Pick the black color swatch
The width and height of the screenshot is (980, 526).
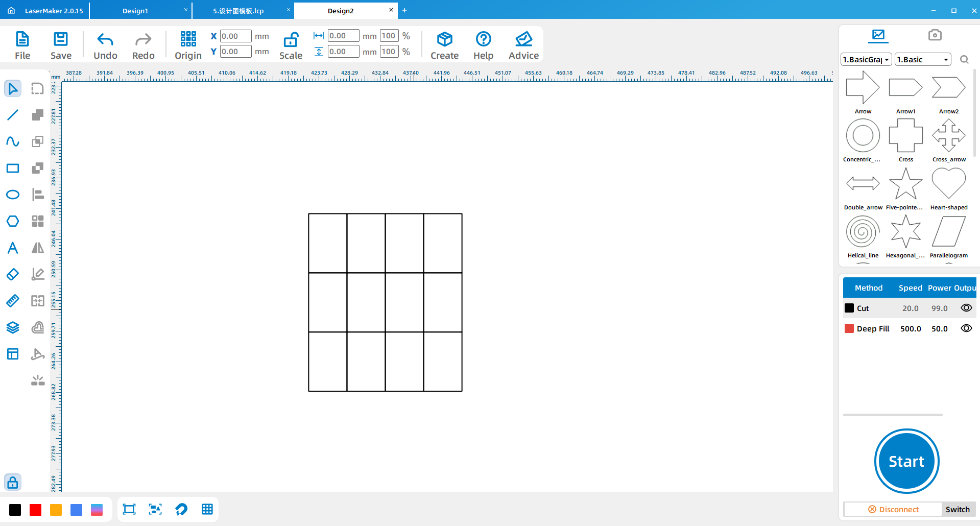15,510
